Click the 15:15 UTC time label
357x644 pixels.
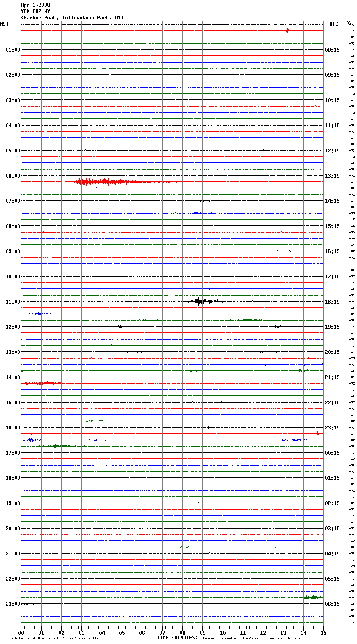(x=332, y=226)
